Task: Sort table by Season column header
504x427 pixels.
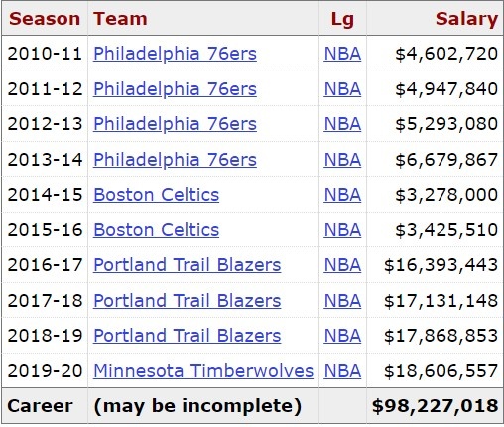Action: tap(45, 19)
